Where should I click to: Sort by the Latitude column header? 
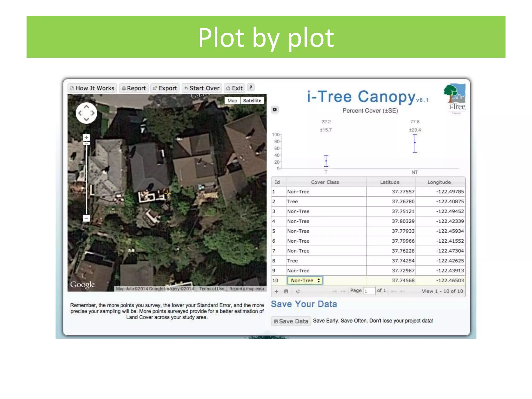[x=391, y=182]
